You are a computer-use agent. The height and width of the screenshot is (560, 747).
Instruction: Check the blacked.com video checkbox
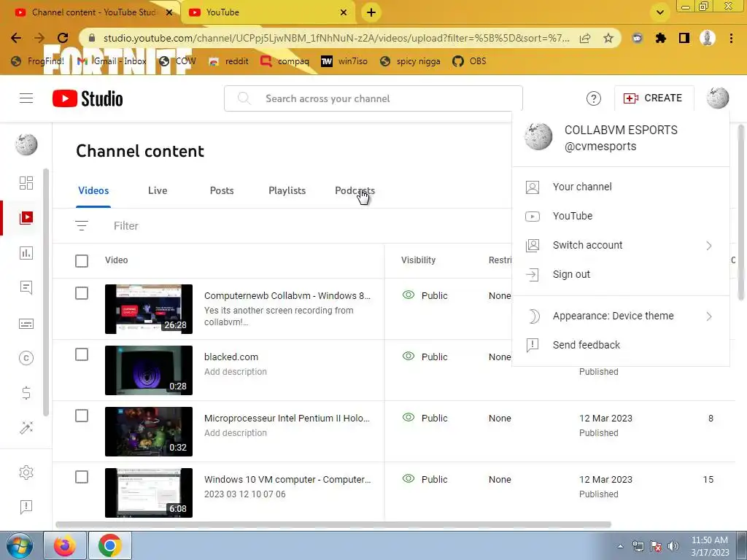point(82,355)
